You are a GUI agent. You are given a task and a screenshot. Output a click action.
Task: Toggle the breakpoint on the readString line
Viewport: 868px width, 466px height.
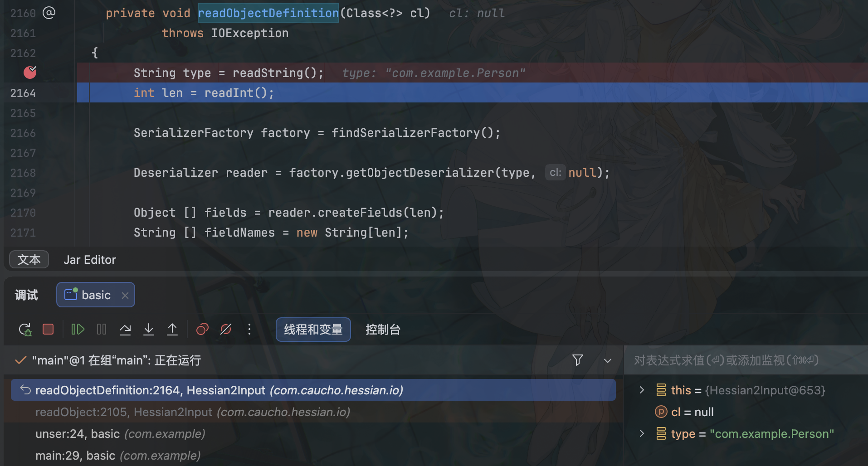30,73
